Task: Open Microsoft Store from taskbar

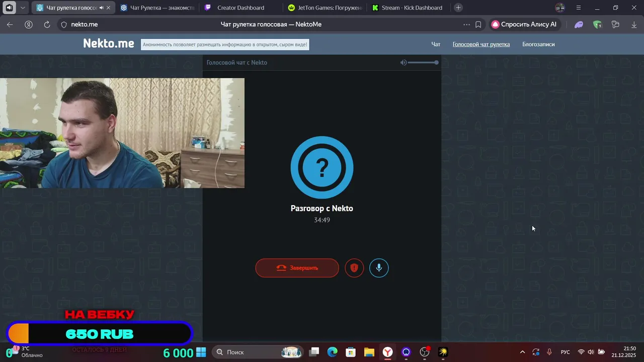Action: click(351, 352)
